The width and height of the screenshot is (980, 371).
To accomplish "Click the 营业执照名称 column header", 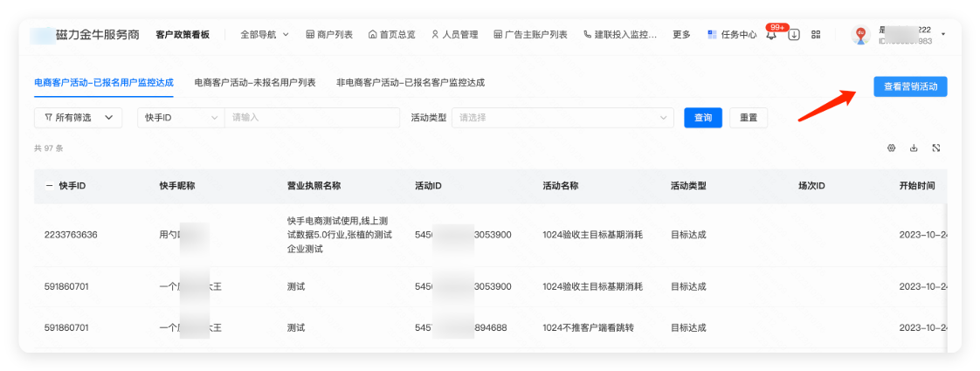I will click(314, 186).
